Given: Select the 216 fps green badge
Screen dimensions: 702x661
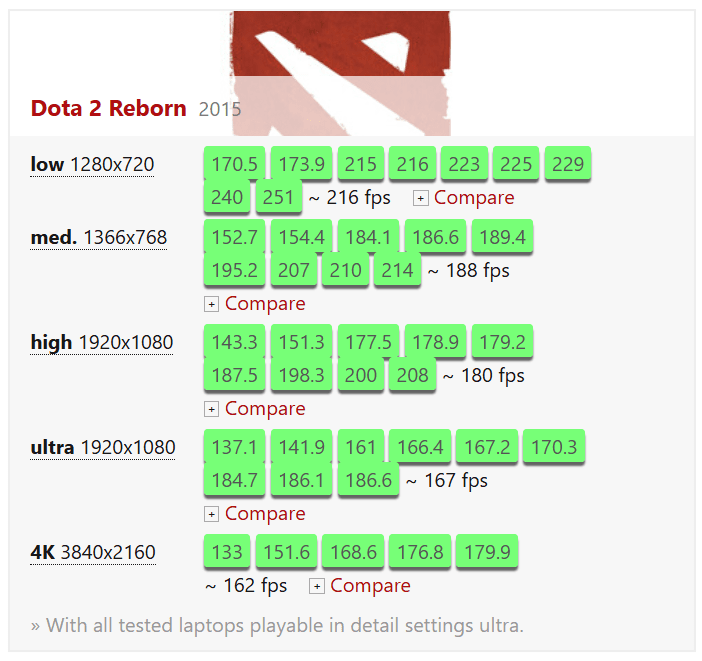Looking at the screenshot, I should click(412, 164).
